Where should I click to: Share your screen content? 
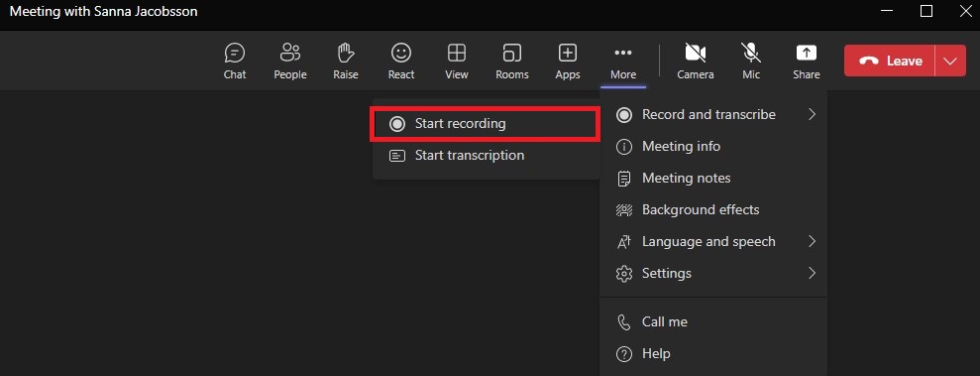[807, 62]
